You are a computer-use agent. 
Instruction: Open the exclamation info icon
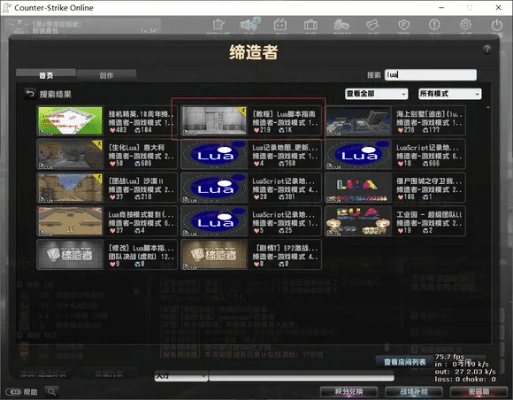pos(434,25)
